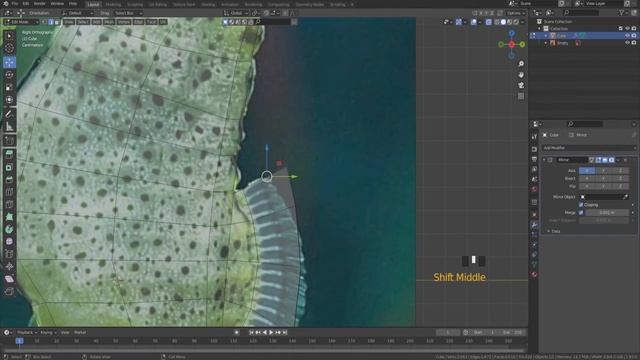Click the Blender logo menu
The height and width of the screenshot is (360, 640).
(5, 4)
